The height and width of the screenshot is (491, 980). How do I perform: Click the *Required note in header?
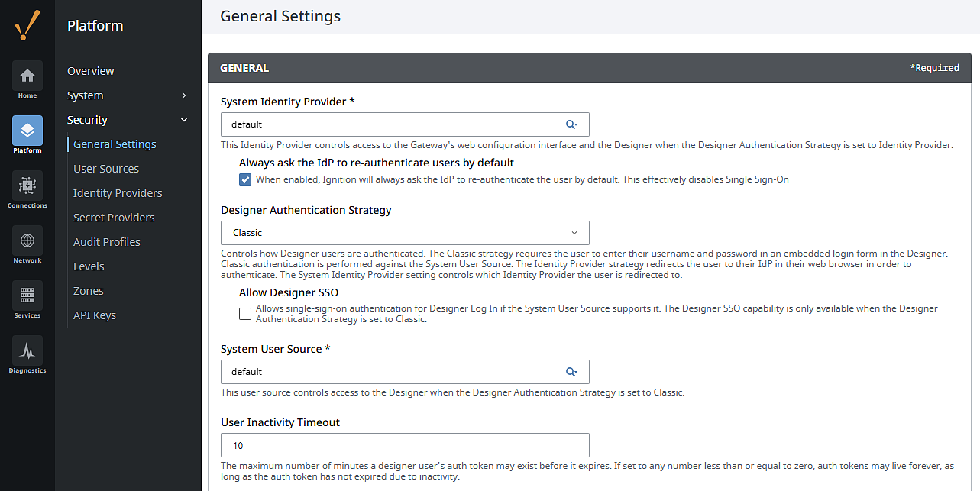(x=934, y=68)
